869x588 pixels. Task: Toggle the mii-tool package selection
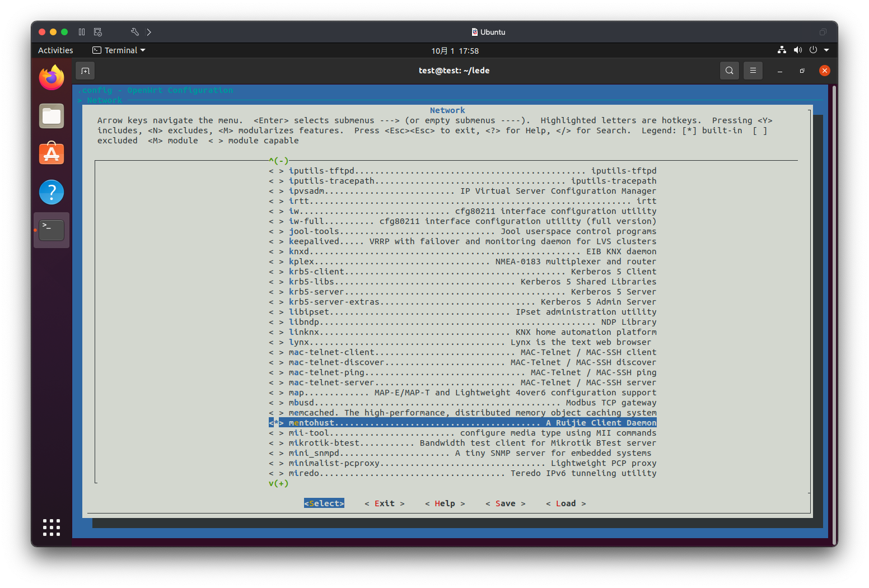[276, 433]
